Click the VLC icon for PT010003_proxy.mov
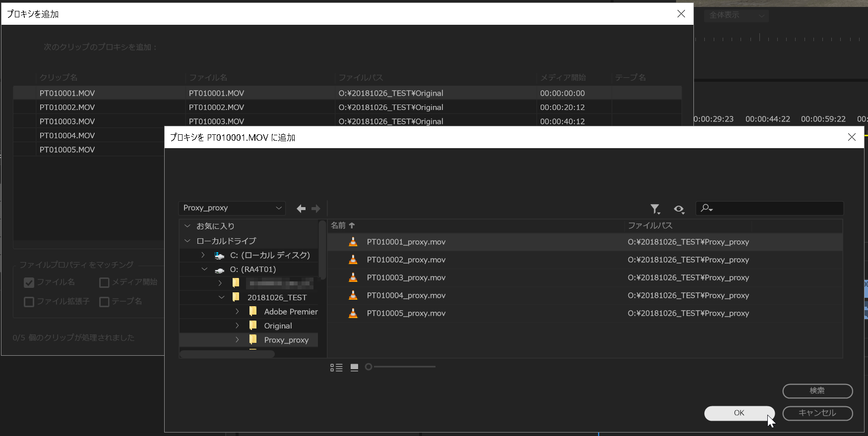Screen dimensions: 868x436 (x=353, y=277)
